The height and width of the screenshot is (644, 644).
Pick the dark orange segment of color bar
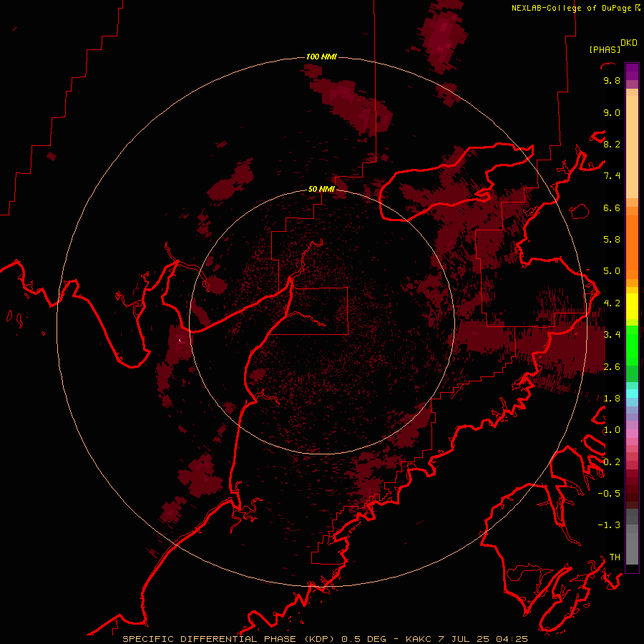click(632, 247)
